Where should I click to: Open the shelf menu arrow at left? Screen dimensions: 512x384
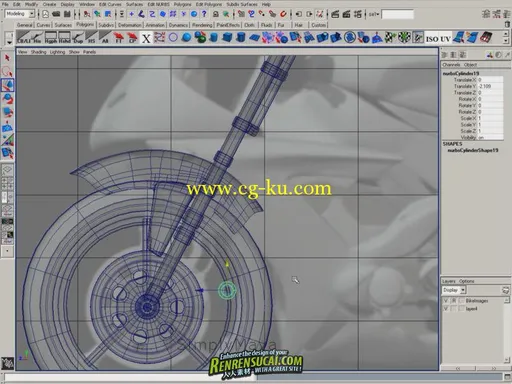pyautogui.click(x=9, y=43)
